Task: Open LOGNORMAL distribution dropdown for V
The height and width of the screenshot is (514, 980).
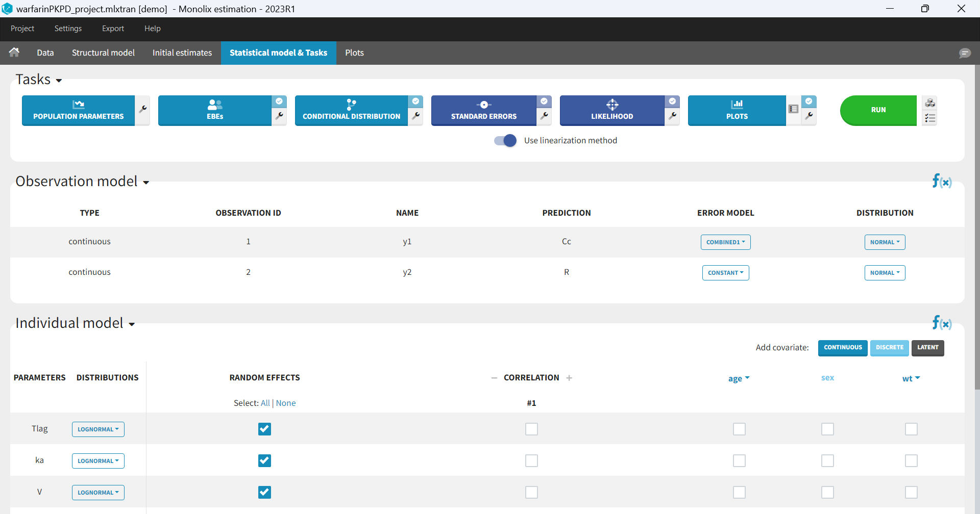Action: (x=98, y=493)
